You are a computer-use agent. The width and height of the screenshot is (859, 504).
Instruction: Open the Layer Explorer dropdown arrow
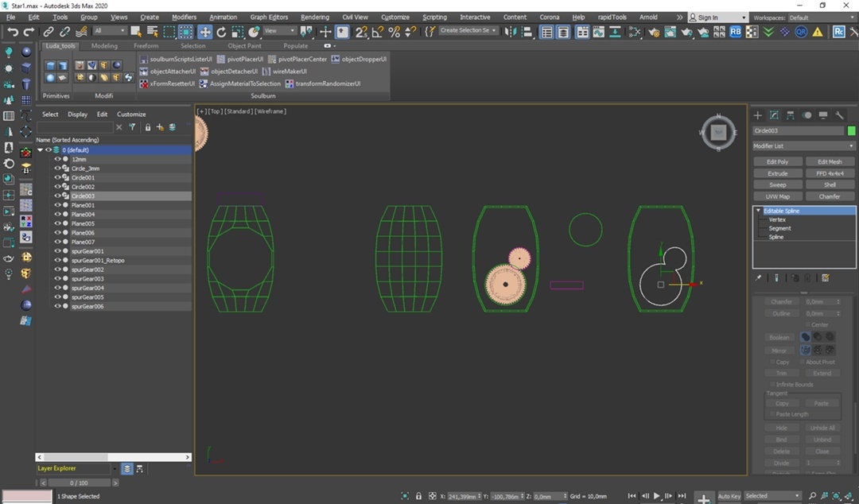coord(115,469)
